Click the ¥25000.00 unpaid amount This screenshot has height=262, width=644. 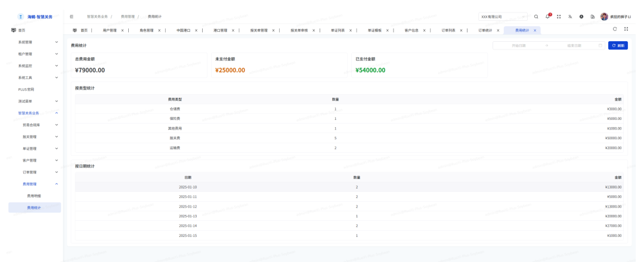230,70
